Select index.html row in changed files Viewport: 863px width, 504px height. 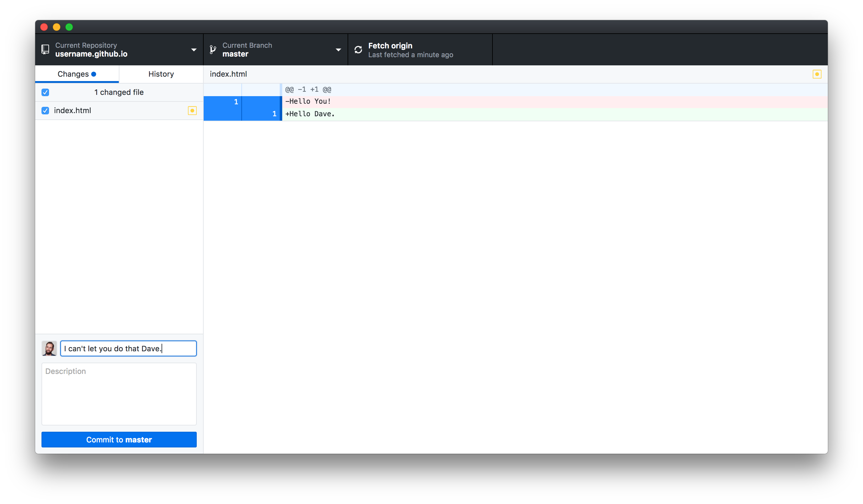click(x=119, y=111)
